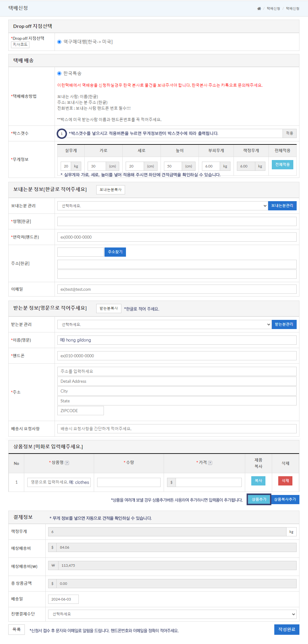Click the home icon in breadcrumb

click(x=259, y=9)
